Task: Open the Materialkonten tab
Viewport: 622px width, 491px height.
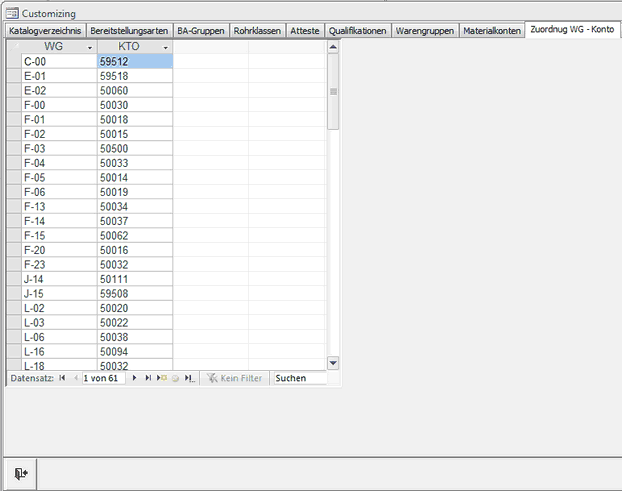Action: click(491, 31)
